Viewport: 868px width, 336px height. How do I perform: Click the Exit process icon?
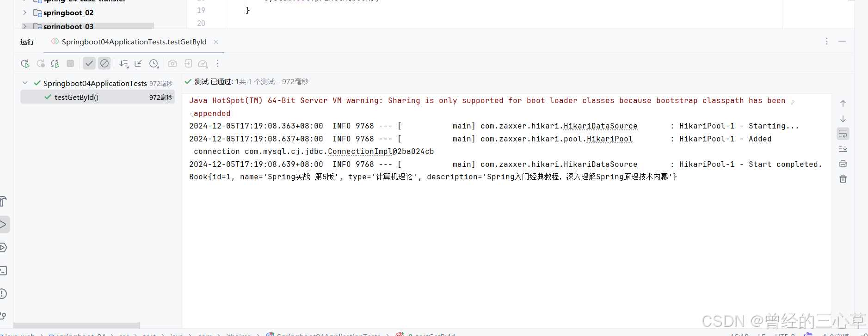point(188,64)
